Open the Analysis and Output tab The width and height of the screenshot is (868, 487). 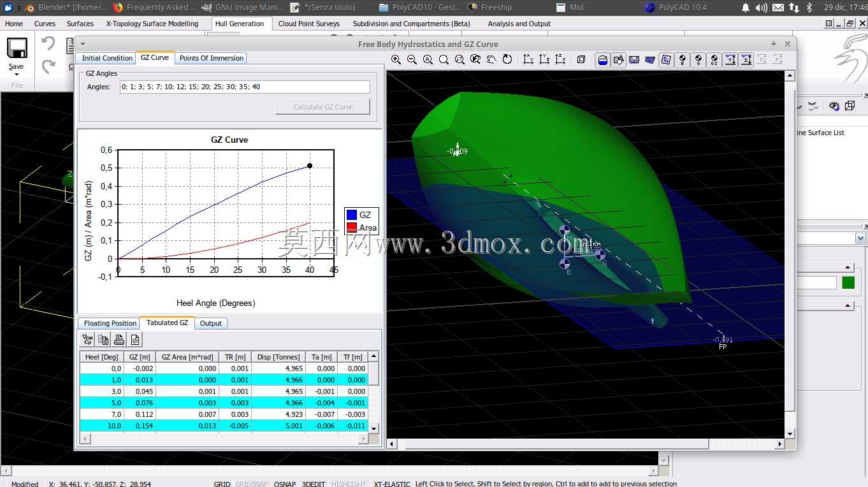click(x=519, y=24)
